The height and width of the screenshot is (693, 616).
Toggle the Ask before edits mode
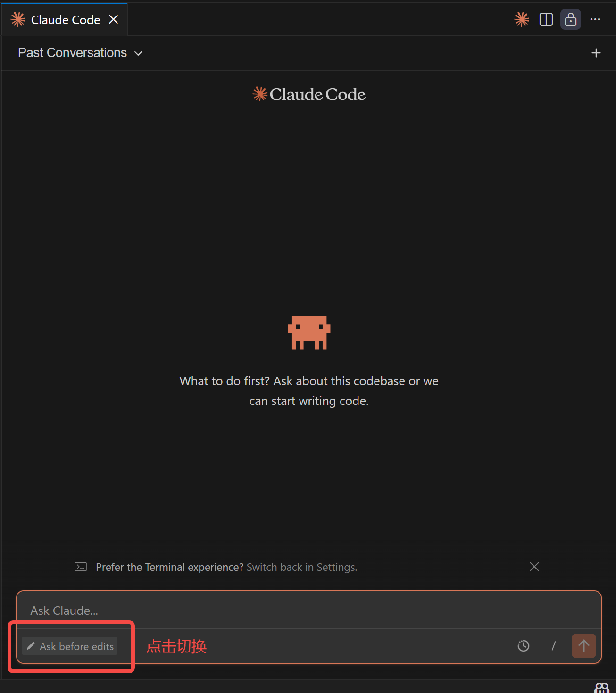tap(70, 646)
